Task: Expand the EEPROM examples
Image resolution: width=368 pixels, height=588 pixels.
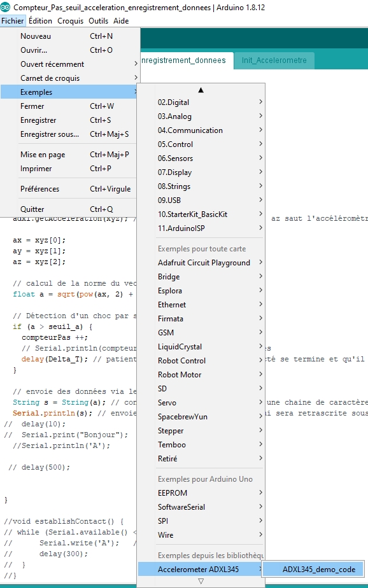Action: point(201,493)
